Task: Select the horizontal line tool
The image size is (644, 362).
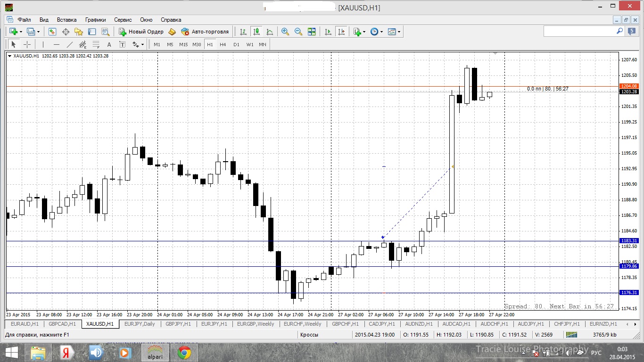Action: point(57,44)
